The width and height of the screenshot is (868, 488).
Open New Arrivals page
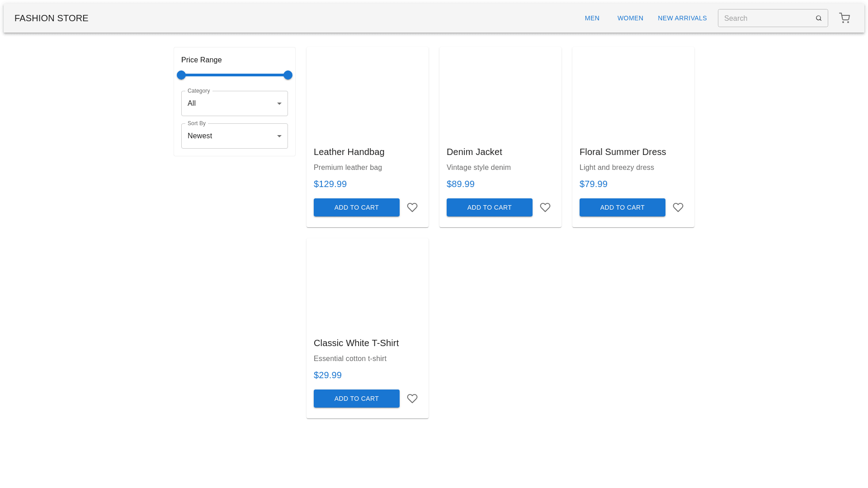point(682,18)
